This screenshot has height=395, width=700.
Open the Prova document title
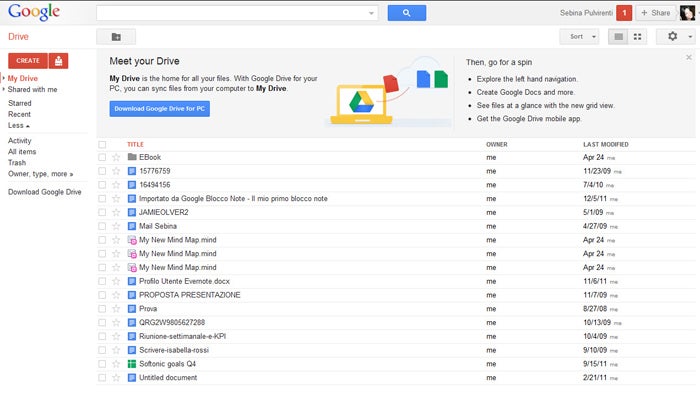click(148, 309)
